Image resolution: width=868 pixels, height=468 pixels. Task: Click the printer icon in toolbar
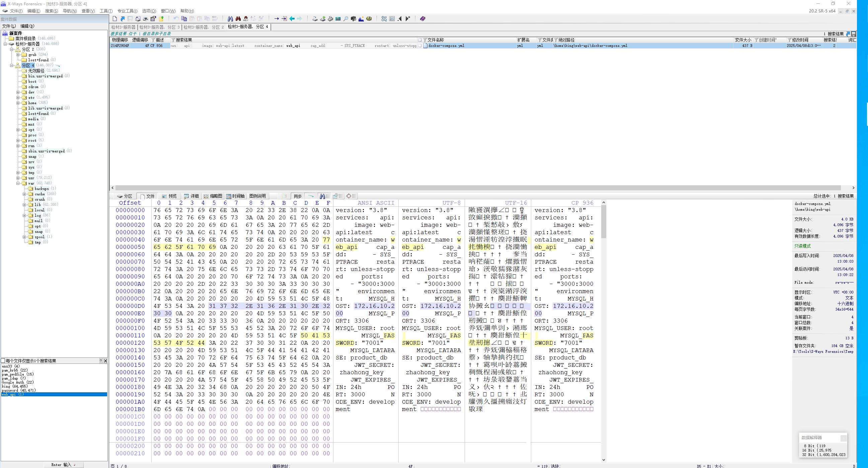[x=146, y=19]
